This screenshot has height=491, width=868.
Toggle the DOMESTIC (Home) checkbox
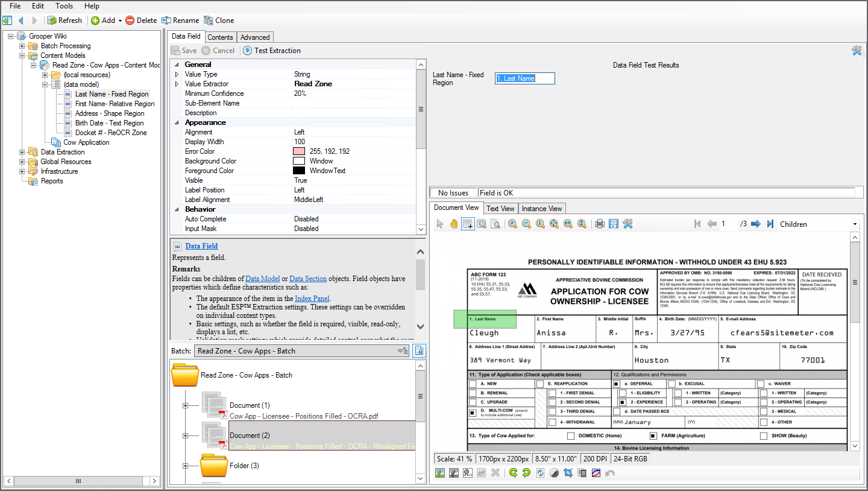(x=570, y=436)
